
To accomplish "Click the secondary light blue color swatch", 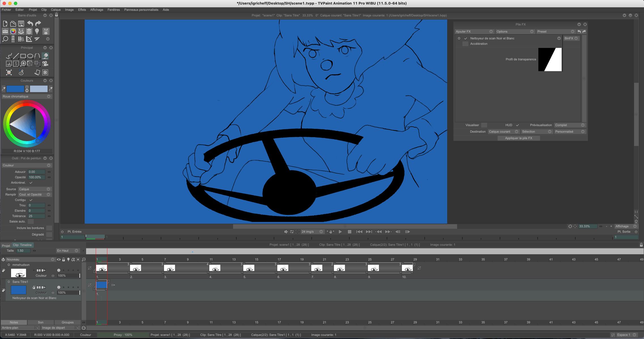I will (x=39, y=89).
